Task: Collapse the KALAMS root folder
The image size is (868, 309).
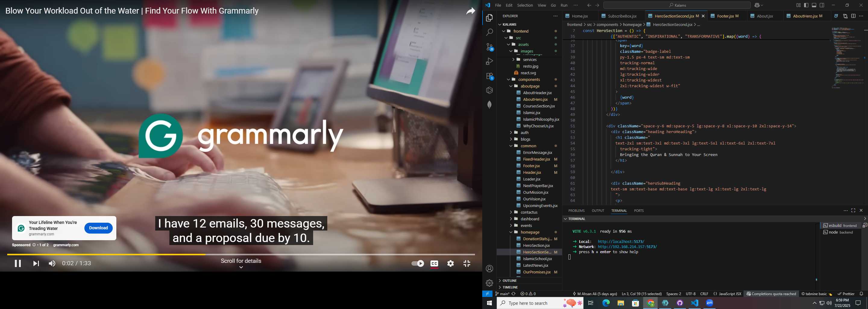Action: (529, 24)
